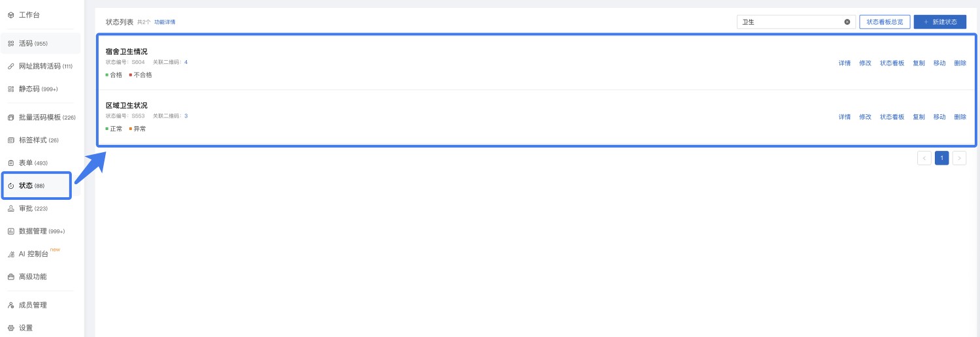Go to 成员管理 in sidebar
980x337 pixels.
(33, 305)
